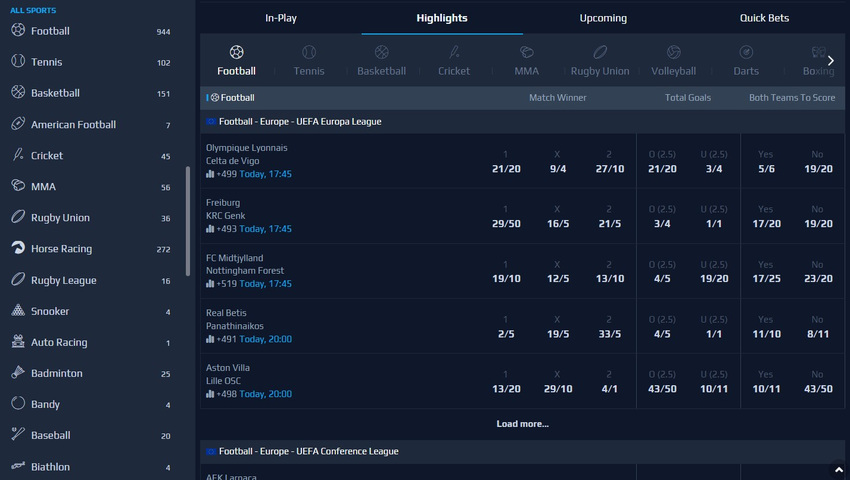
Task: Click the Match Winner column heading
Action: coord(557,98)
